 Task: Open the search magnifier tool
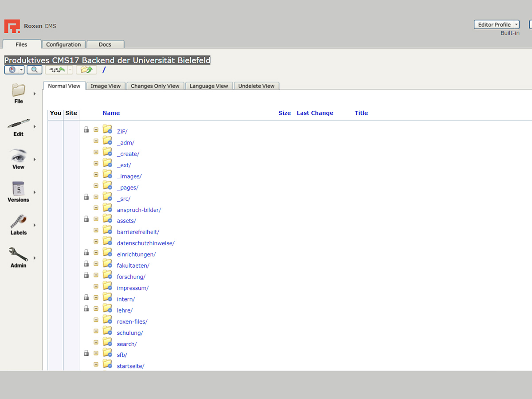(x=34, y=70)
